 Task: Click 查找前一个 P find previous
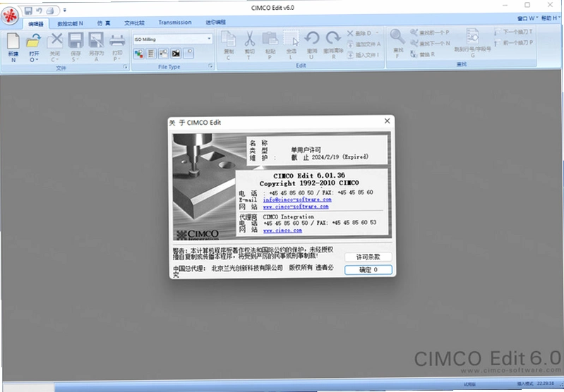click(x=429, y=32)
